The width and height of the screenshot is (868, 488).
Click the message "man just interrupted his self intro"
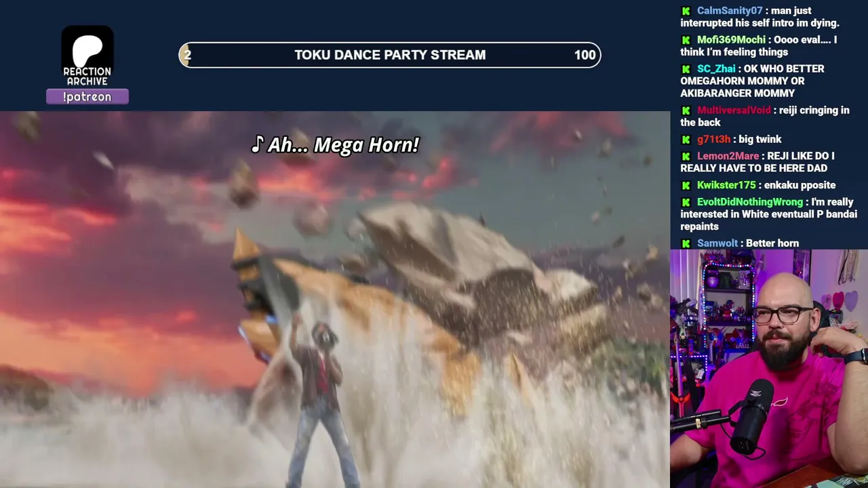[x=760, y=17]
